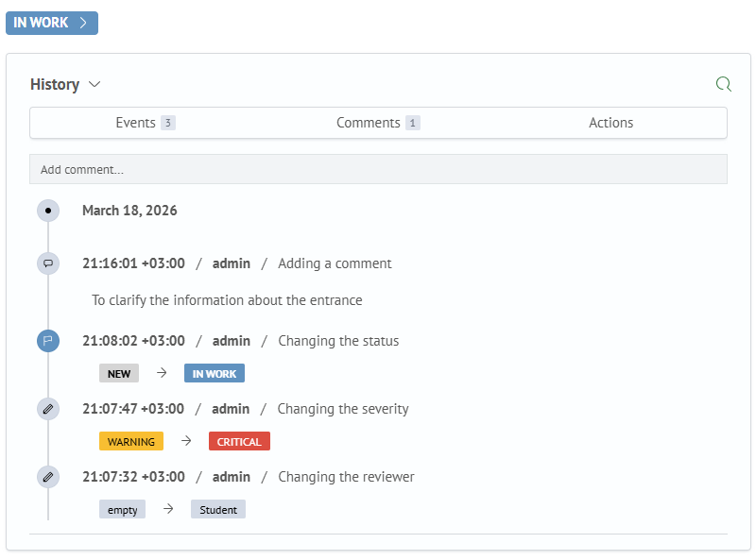The image size is (756, 560).
Task: Click the NEW status badge
Action: click(119, 374)
